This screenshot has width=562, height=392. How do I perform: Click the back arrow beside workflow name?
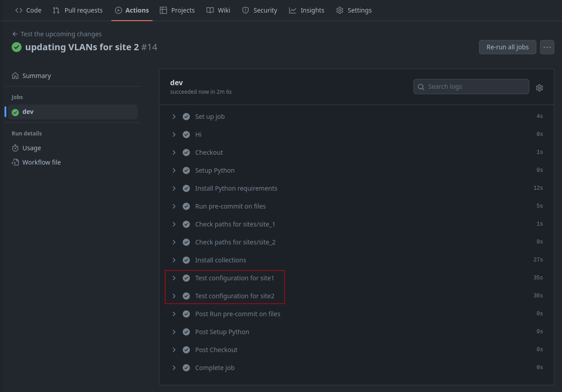(15, 34)
